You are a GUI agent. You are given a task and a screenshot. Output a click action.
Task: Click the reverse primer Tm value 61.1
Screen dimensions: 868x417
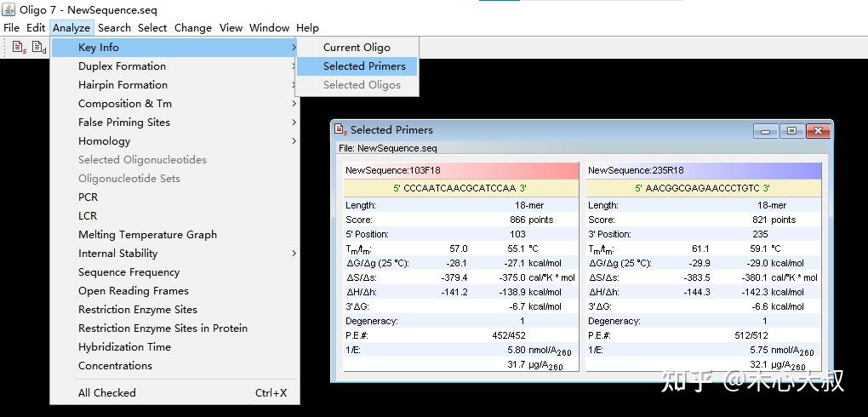tap(700, 248)
